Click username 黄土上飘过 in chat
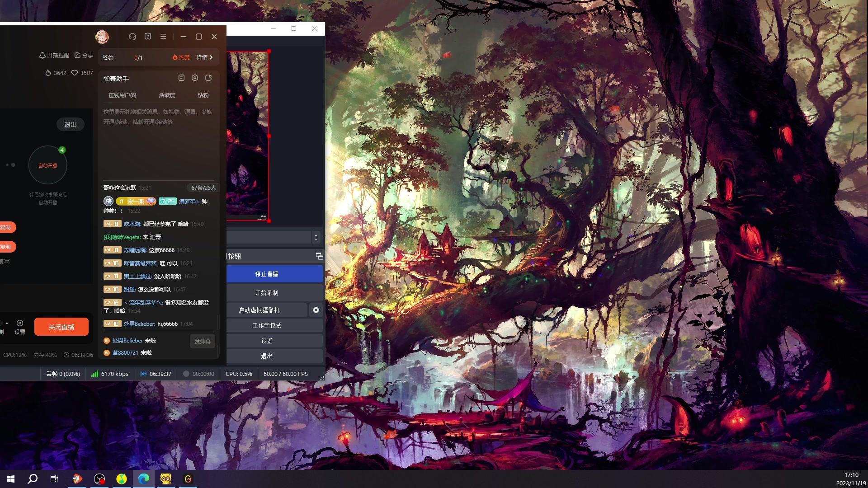This screenshot has width=868, height=488. pos(138,276)
